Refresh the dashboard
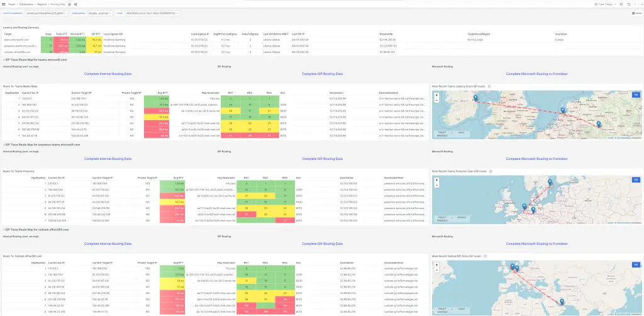The width and height of the screenshot is (644, 316). coord(628,4)
